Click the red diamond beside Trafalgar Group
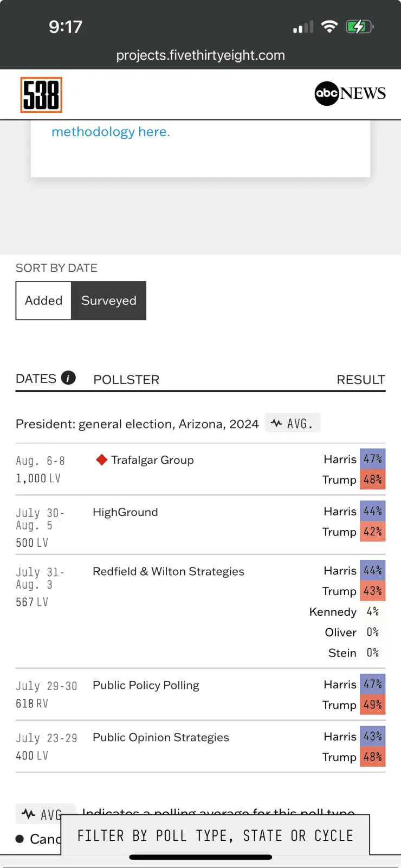This screenshot has width=401, height=868. pyautogui.click(x=101, y=460)
